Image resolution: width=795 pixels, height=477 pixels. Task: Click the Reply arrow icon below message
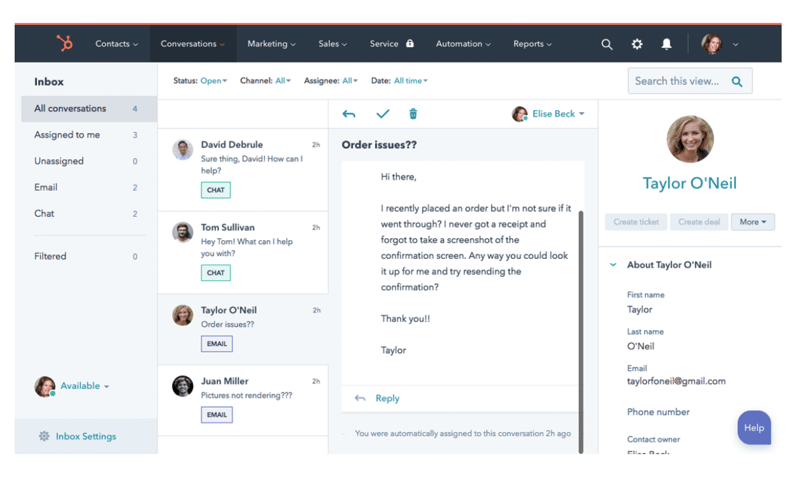360,398
